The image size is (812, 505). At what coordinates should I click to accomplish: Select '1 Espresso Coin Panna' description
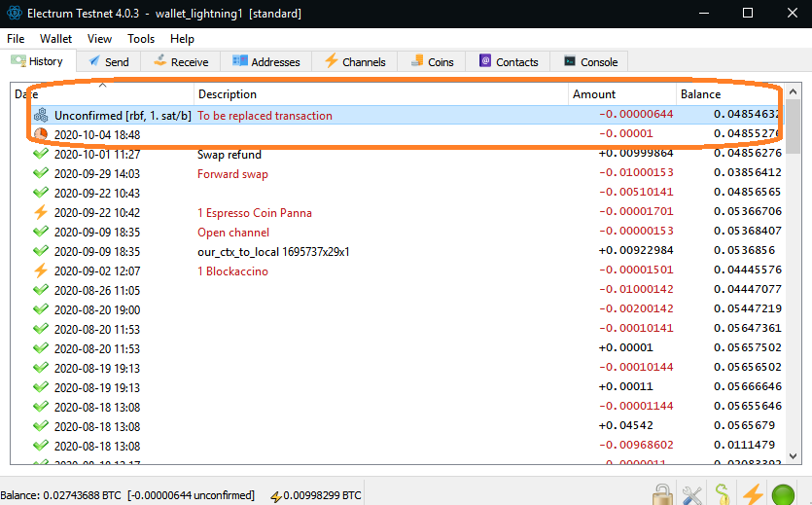coord(254,213)
